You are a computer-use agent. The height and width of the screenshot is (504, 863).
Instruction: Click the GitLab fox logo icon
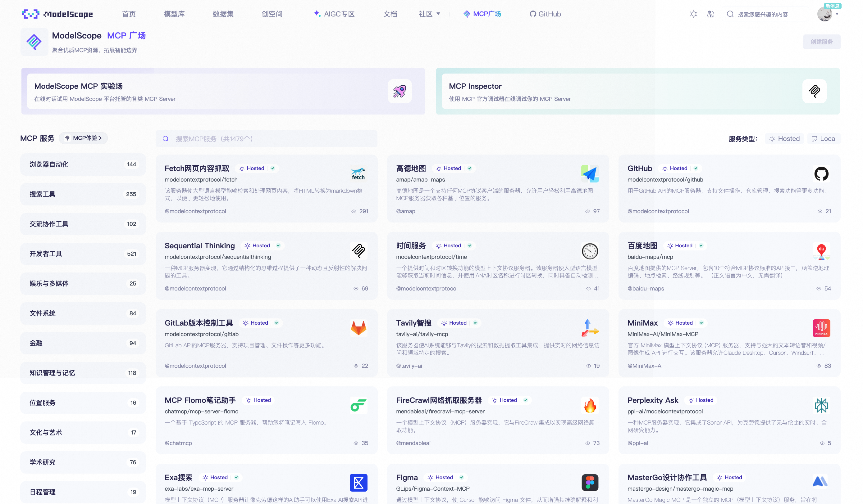pos(358,328)
